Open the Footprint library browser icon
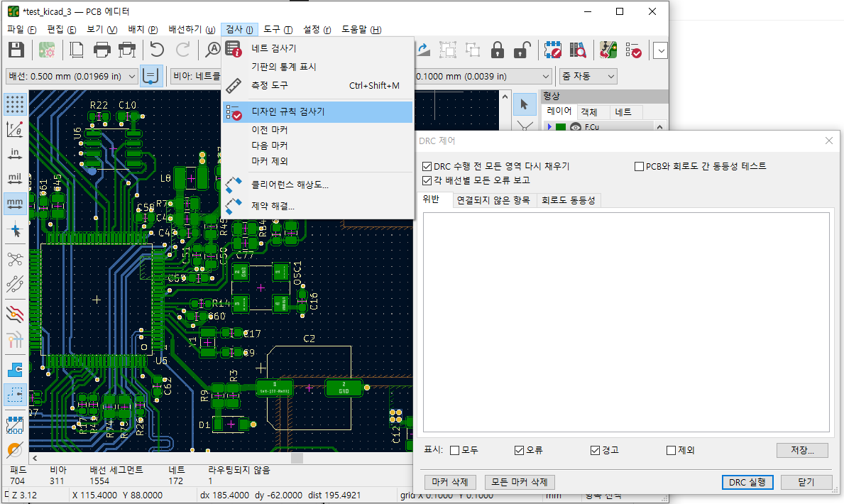This screenshot has height=504, width=844. [x=578, y=50]
